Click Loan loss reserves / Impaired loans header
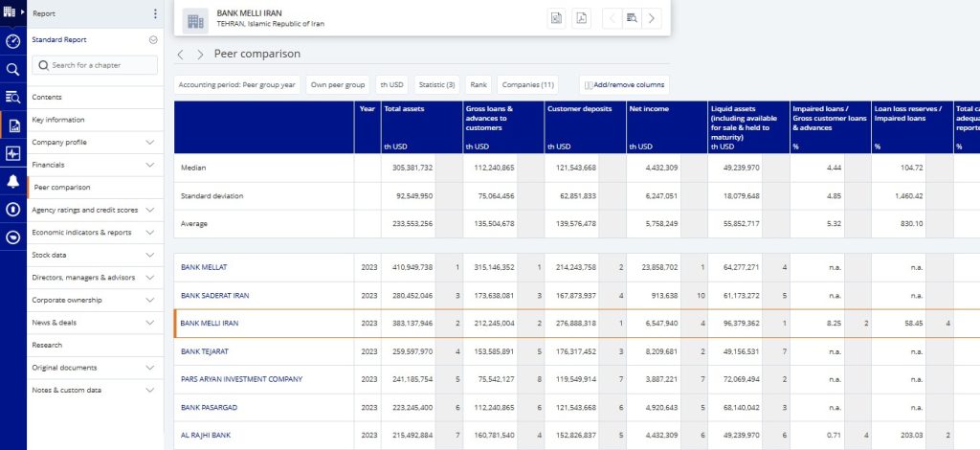 (912, 127)
